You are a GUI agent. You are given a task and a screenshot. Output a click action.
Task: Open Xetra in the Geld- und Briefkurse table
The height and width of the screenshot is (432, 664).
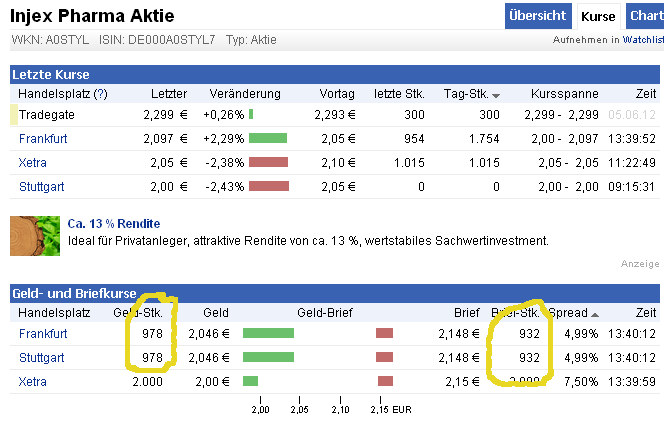click(x=33, y=381)
